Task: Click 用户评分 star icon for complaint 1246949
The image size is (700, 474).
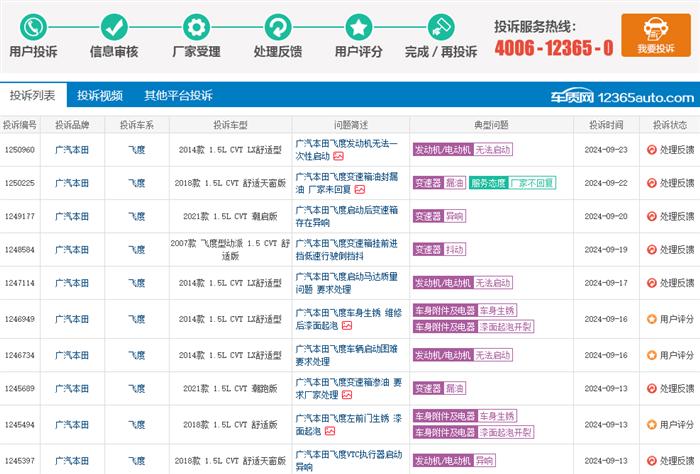Action: tap(652, 319)
